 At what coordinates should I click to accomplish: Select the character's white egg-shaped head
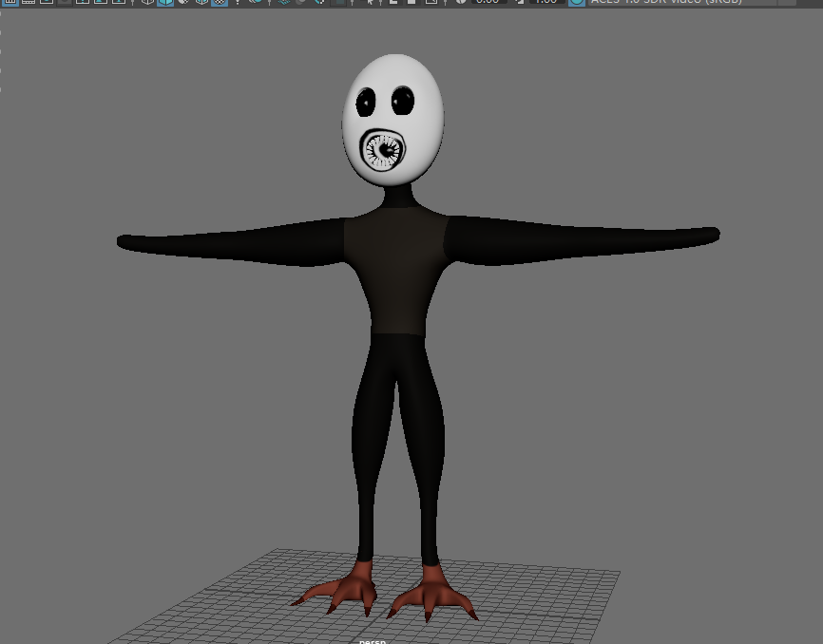pos(393,120)
